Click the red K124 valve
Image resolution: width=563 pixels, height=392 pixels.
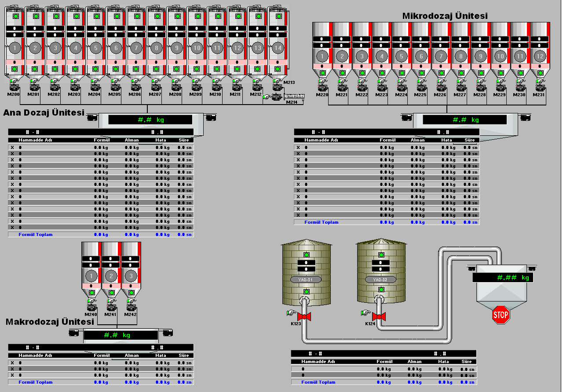pos(378,316)
